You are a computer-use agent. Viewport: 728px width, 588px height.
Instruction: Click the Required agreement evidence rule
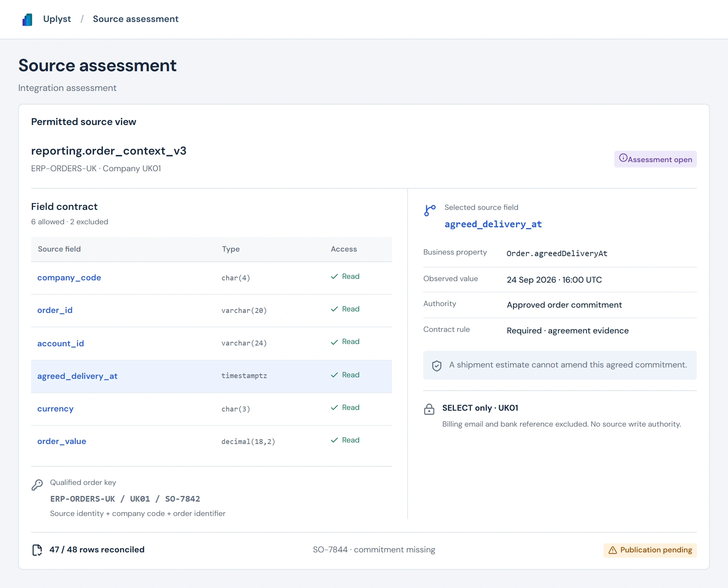568,331
